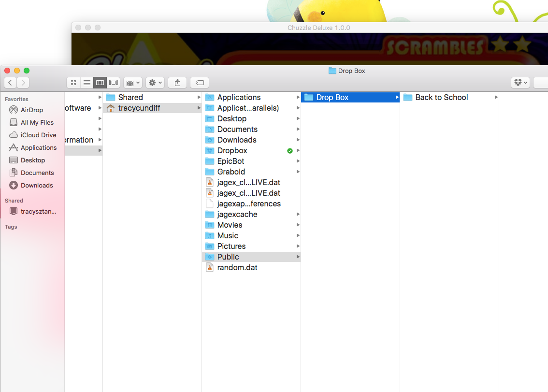Open the Dropbox toolbar menu
Image resolution: width=548 pixels, height=392 pixels.
(520, 83)
